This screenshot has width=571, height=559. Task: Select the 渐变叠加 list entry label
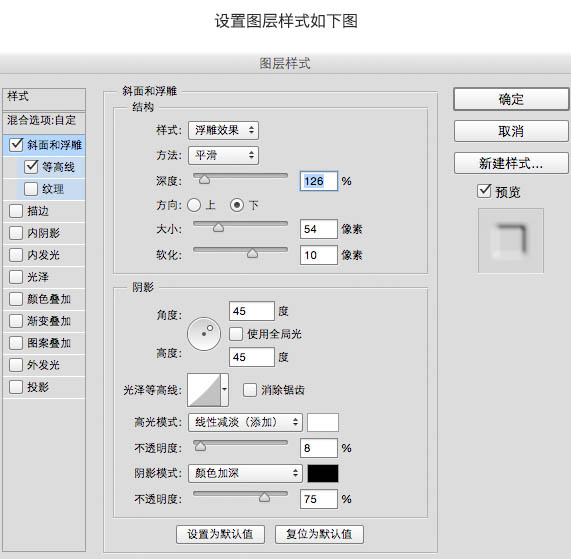pos(49,321)
